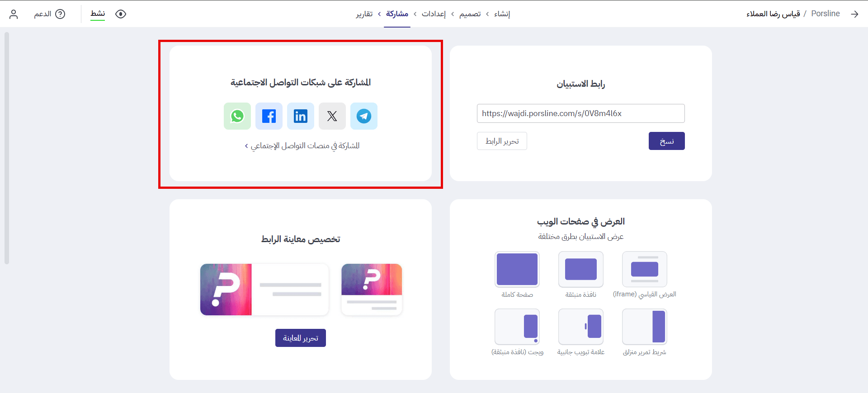The image size is (868, 393).
Task: Click the قياس رضا العملاء survey title
Action: pos(773,14)
